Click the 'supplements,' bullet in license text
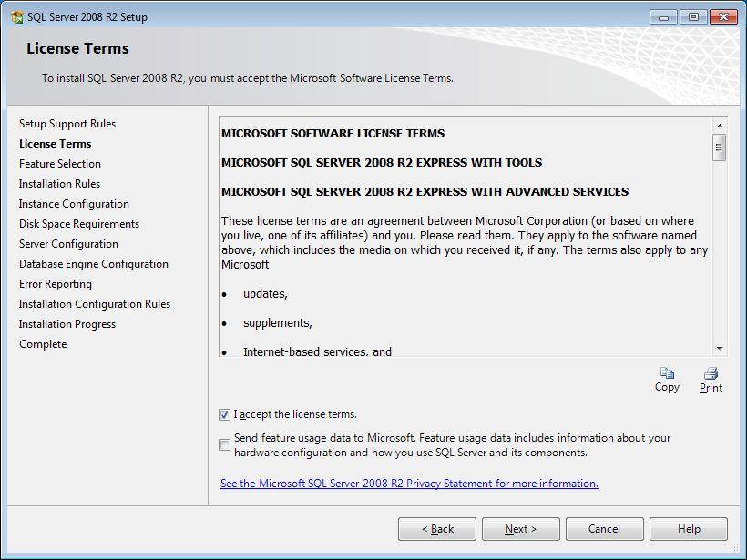Screen dimensions: 747x560 (x=278, y=323)
